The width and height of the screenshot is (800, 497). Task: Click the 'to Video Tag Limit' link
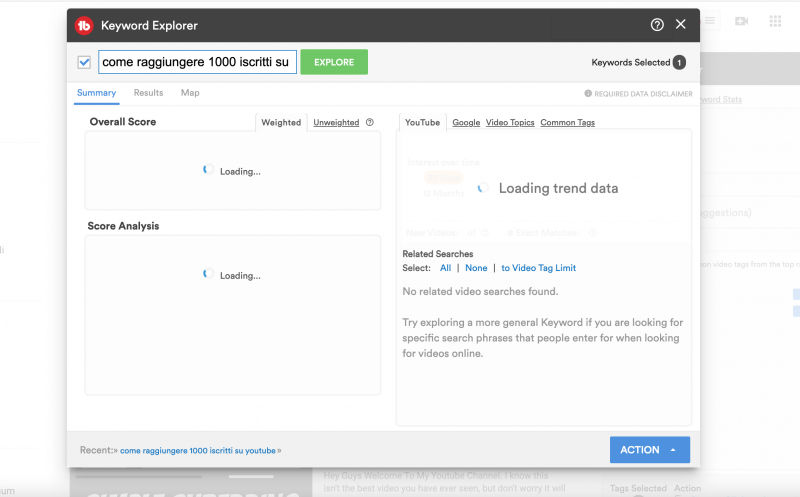(x=538, y=268)
